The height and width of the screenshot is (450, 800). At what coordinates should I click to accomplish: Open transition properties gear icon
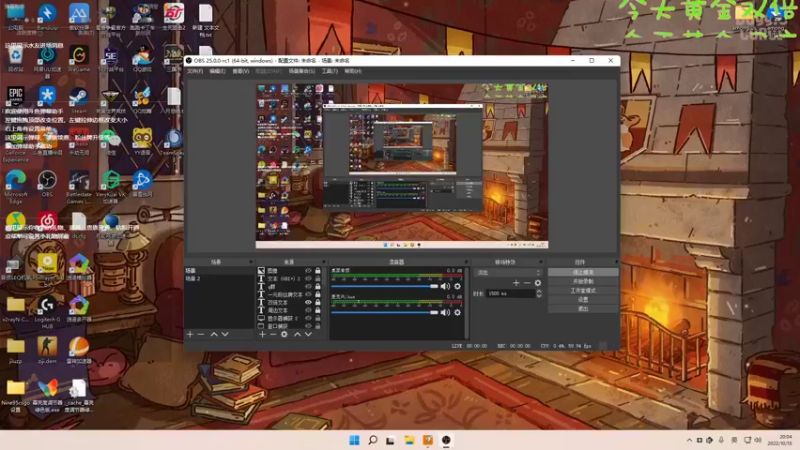[538, 283]
